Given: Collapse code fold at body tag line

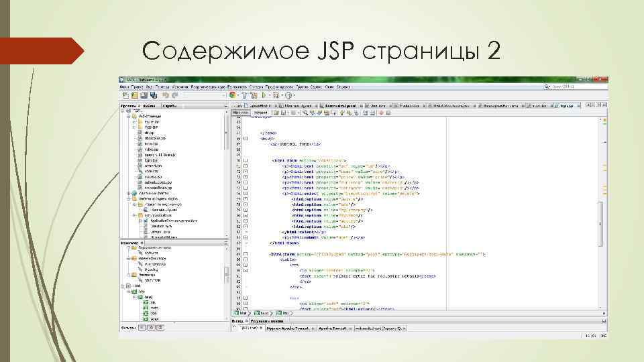Looking at the screenshot, I should click(246, 139).
